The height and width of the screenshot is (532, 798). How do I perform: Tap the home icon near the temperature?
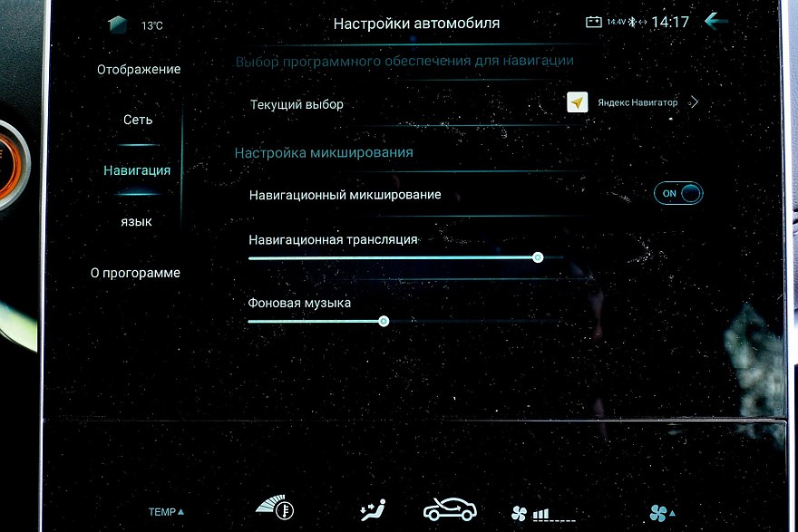118,24
